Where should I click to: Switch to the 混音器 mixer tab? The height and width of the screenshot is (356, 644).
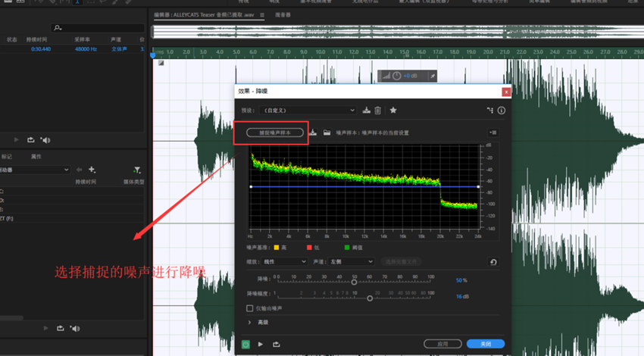tap(283, 14)
